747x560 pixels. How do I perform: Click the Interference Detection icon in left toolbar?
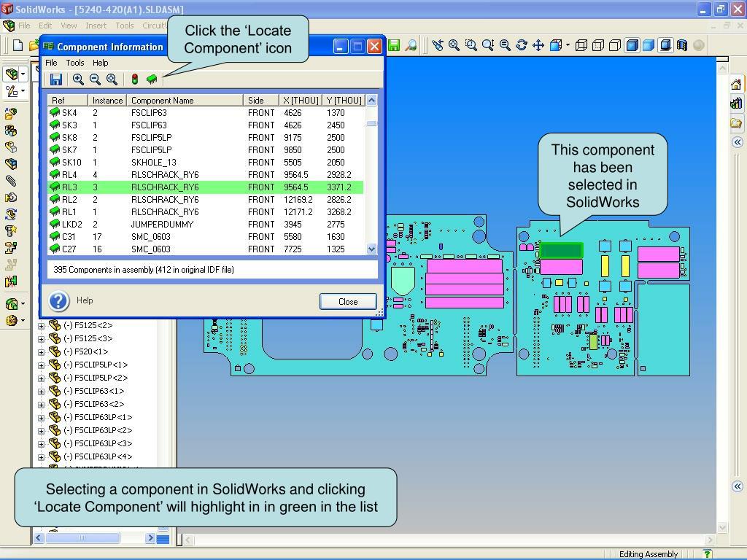point(11,281)
